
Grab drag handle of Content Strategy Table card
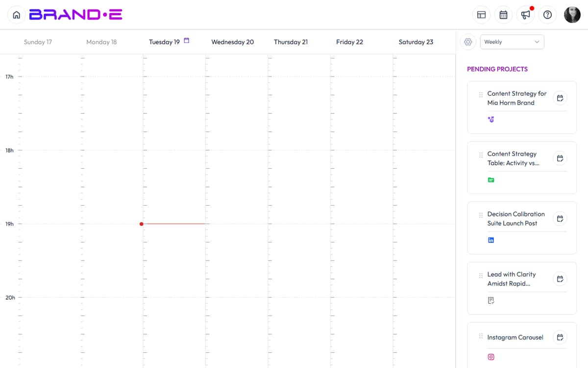pos(481,155)
